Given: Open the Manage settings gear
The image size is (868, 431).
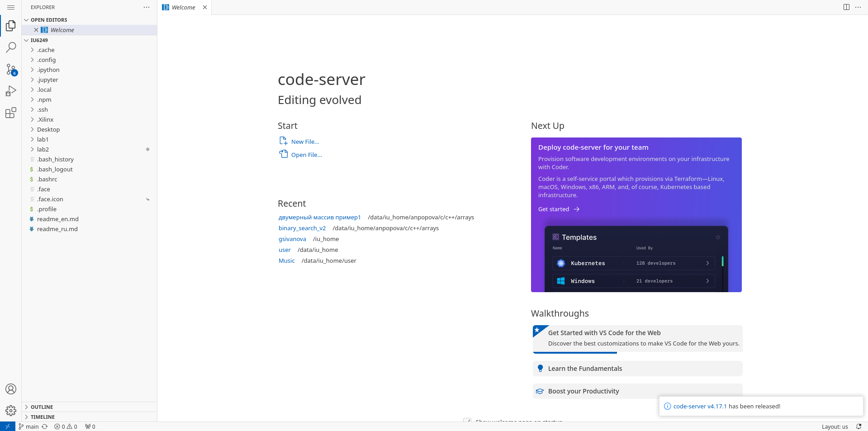Looking at the screenshot, I should 11,410.
